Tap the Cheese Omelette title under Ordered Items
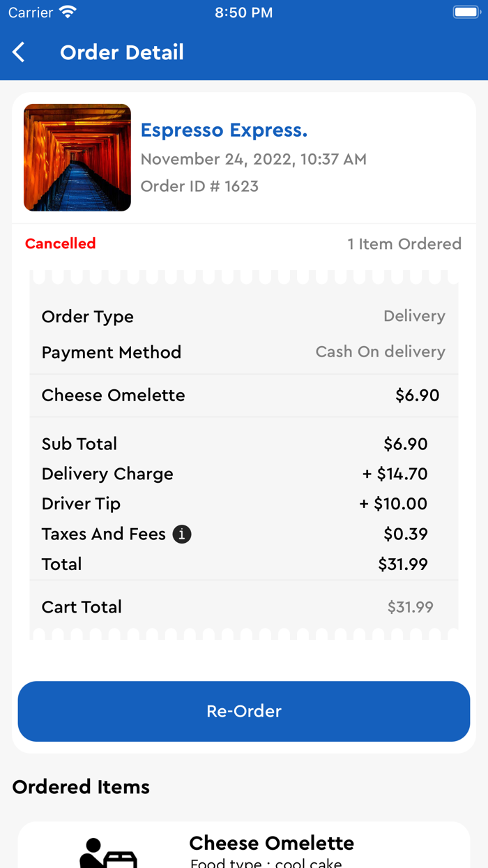488x868 pixels. (x=272, y=843)
